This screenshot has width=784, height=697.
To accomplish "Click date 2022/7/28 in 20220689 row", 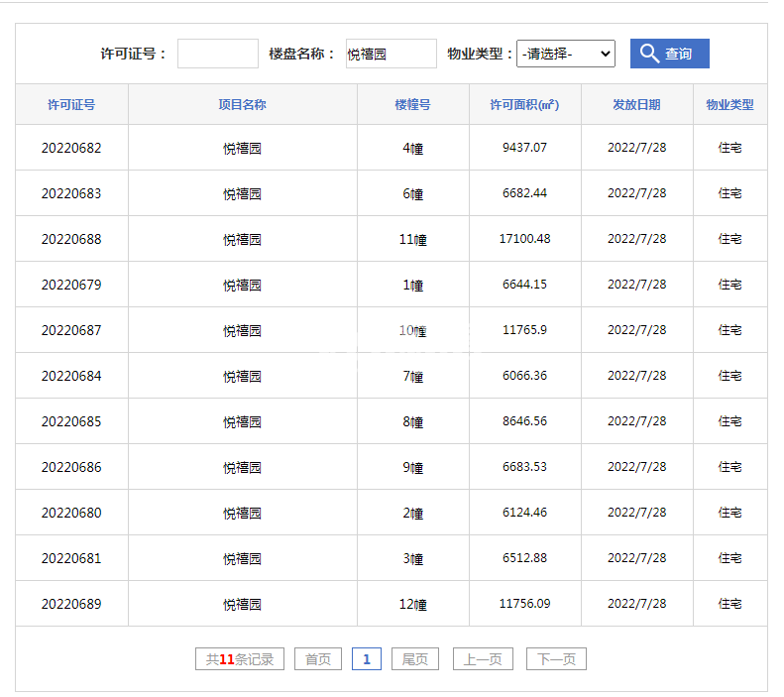I will coord(636,604).
